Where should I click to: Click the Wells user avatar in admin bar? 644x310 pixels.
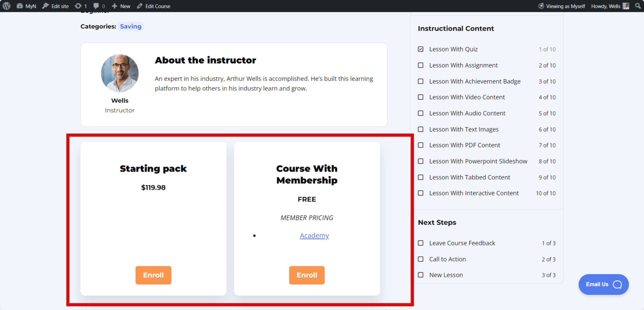click(626, 6)
